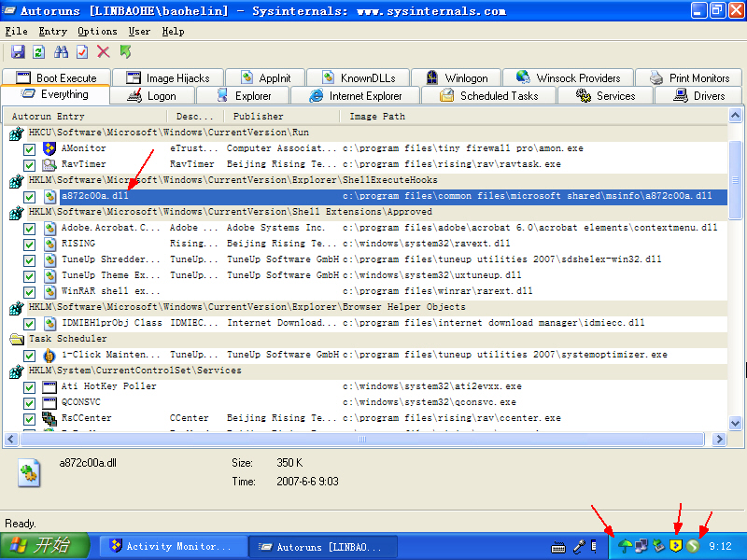Uncheck the IDMIEHlprObj Class checkbox
The image size is (747, 560).
[29, 324]
